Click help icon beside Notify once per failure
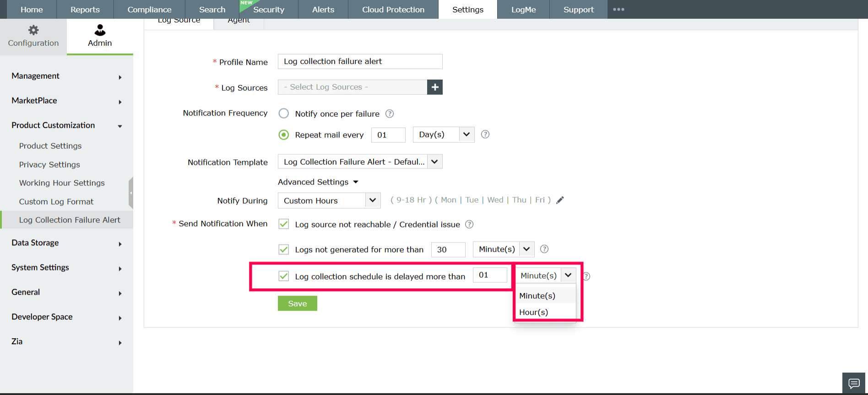This screenshot has height=395, width=868. click(390, 114)
